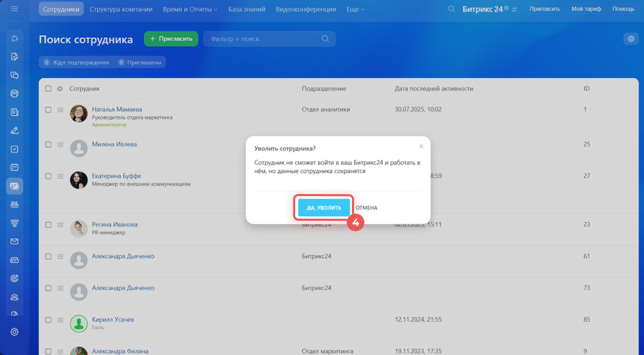Open Помощь in the header
644x355 pixels.
[623, 9]
